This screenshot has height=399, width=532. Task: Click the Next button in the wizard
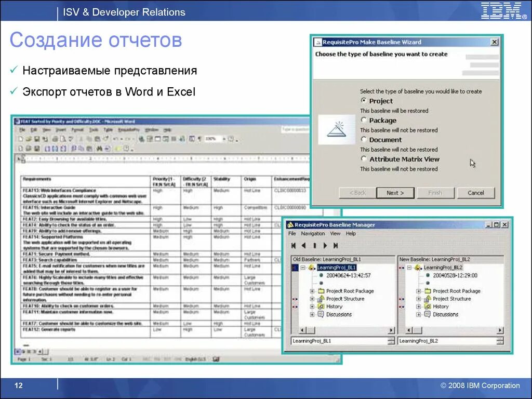click(395, 193)
